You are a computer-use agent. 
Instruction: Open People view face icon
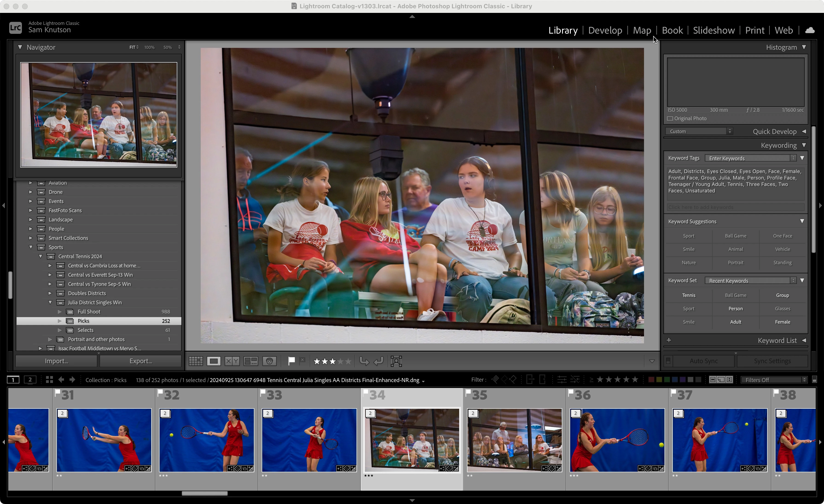[269, 361]
